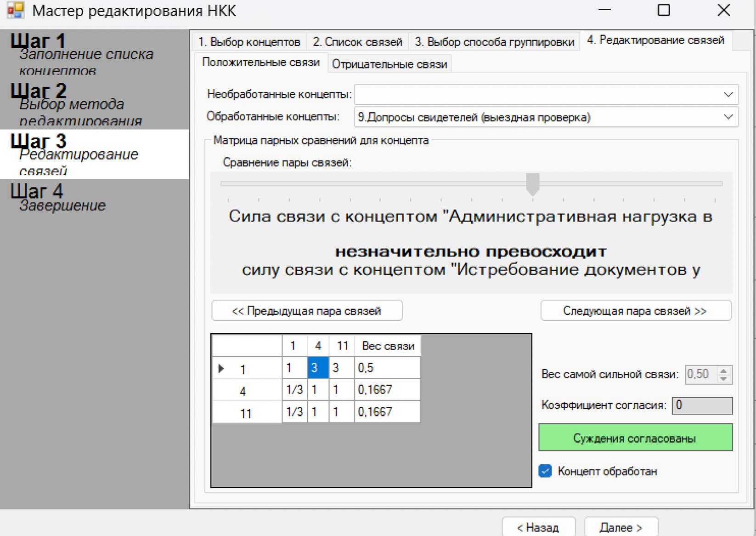Go to '2. Список связей' tab

click(x=357, y=42)
